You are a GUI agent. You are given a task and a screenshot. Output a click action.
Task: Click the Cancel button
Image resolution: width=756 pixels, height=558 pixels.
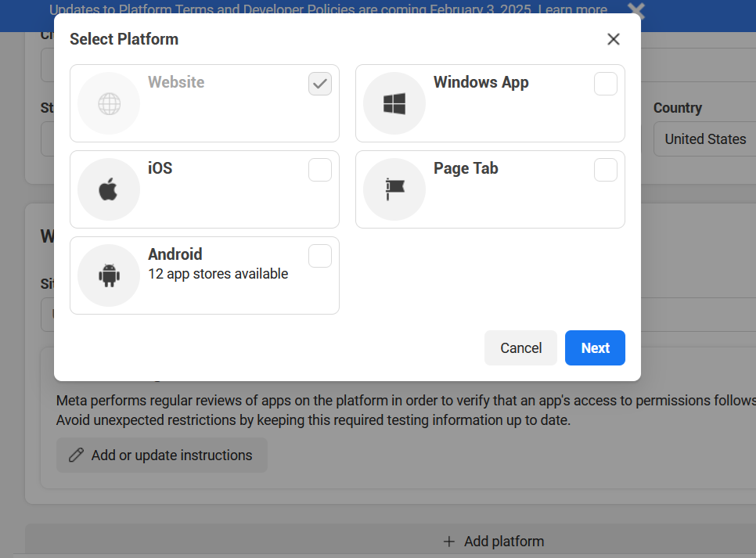coord(520,347)
